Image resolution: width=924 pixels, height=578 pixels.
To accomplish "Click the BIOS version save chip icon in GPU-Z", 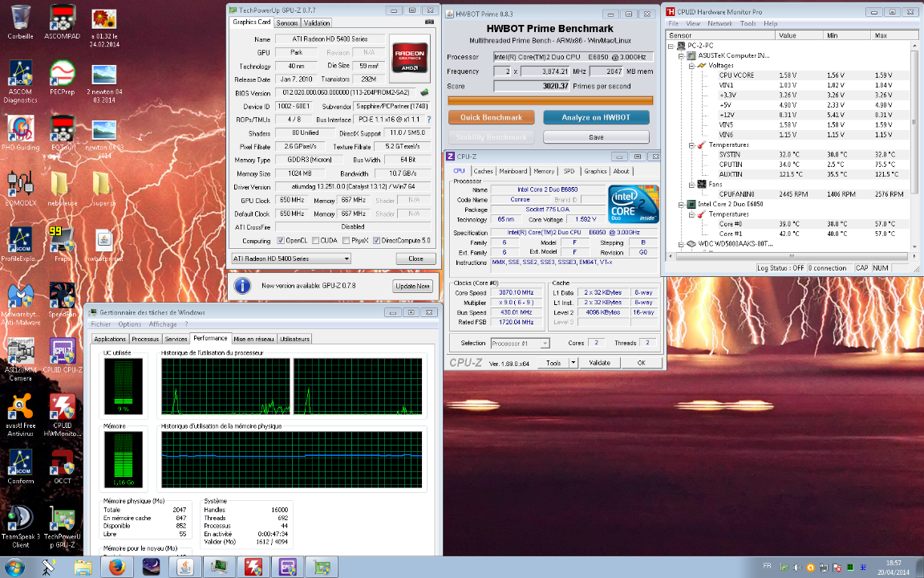I will [x=423, y=92].
